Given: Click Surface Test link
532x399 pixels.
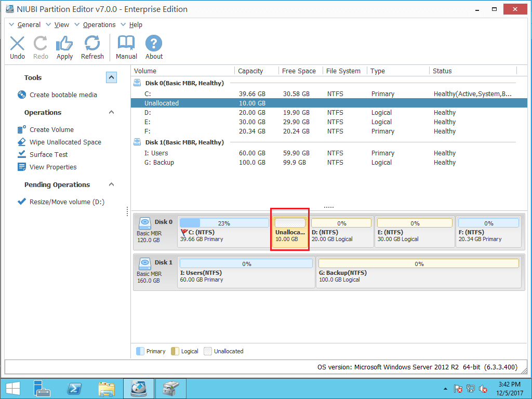Looking at the screenshot, I should (48, 155).
